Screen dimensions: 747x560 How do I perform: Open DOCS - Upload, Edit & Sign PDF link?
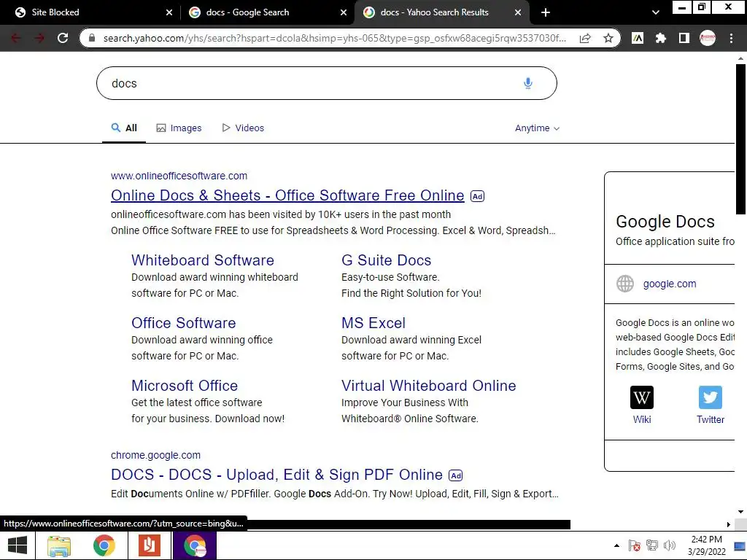click(276, 475)
